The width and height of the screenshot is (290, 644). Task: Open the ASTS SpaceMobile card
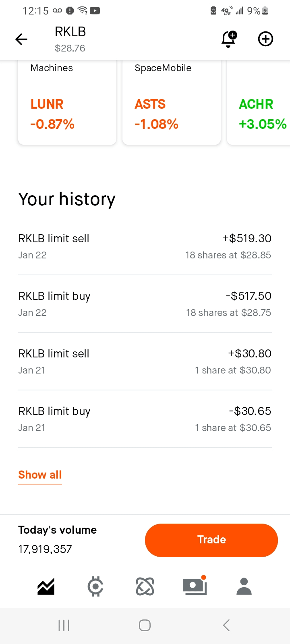pyautogui.click(x=172, y=105)
